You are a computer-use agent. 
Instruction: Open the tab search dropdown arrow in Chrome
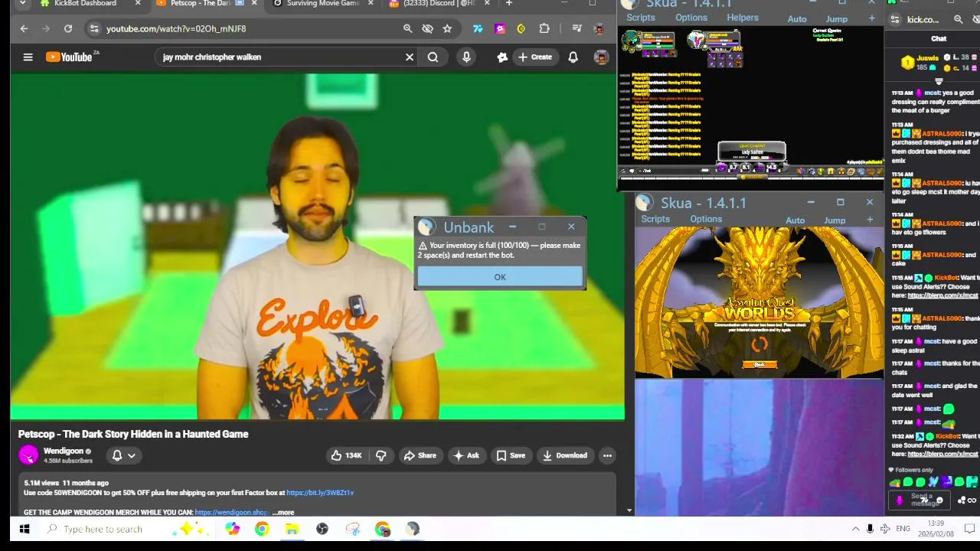23,4
